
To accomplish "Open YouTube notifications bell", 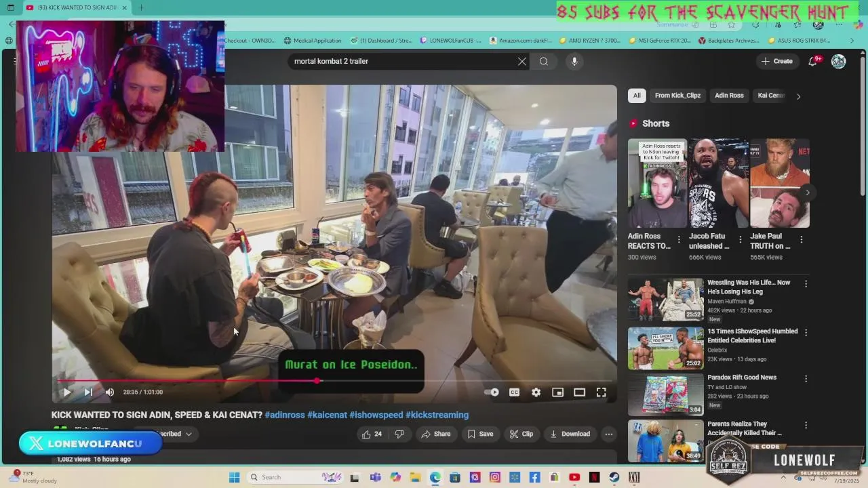I will pos(813,61).
